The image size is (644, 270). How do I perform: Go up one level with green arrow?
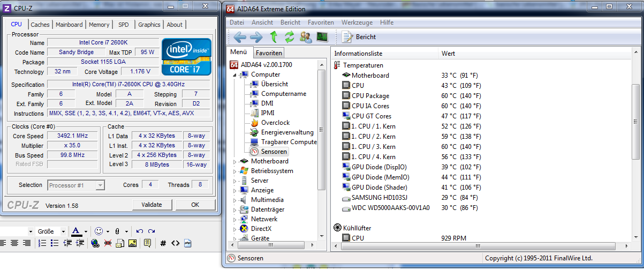(274, 37)
